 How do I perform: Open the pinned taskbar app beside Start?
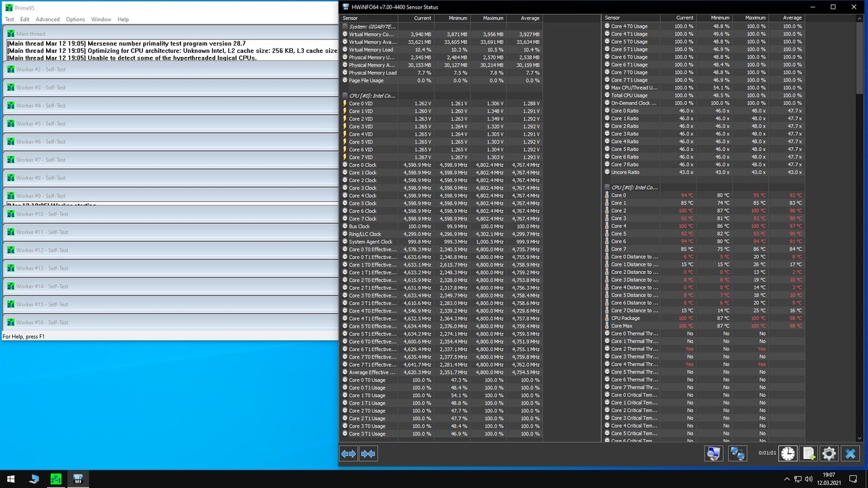pyautogui.click(x=35, y=479)
